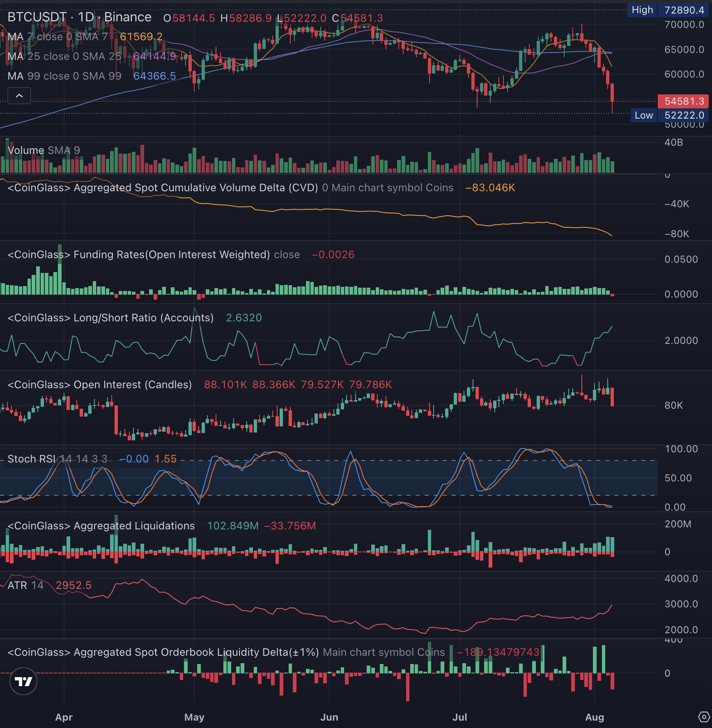Click the 60000.0 price axis label
The width and height of the screenshot is (712, 728).
point(684,74)
